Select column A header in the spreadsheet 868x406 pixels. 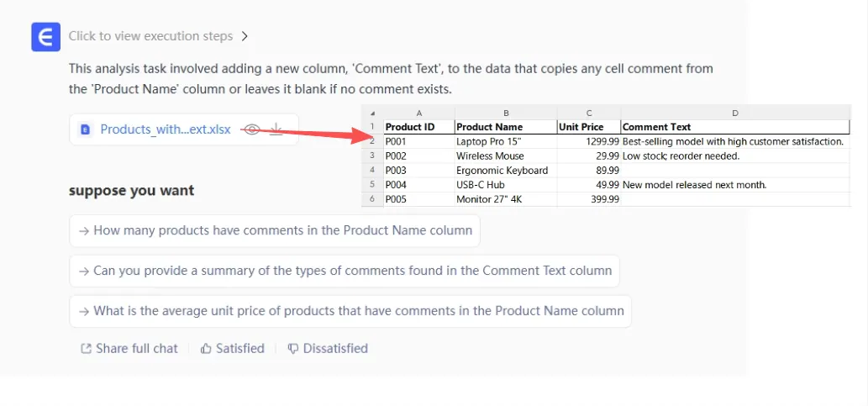418,113
